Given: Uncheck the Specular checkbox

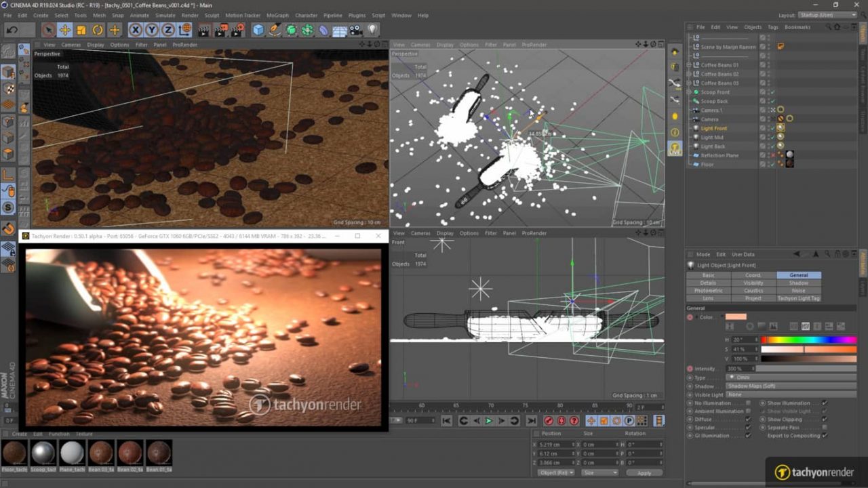Looking at the screenshot, I should (x=748, y=428).
